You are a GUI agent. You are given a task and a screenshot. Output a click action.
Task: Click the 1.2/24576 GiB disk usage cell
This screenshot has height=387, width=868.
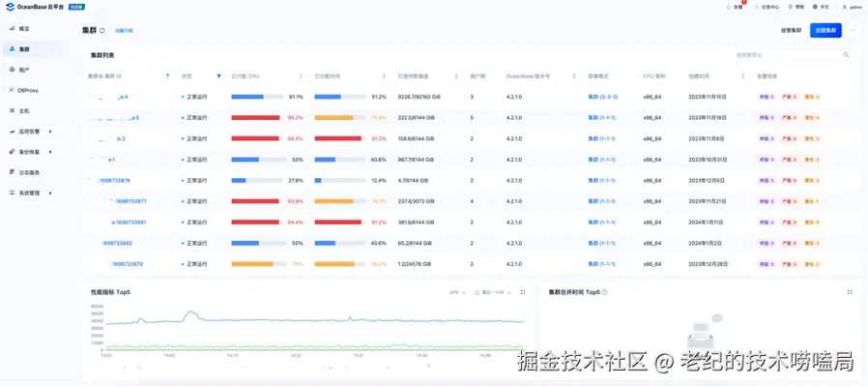416,264
